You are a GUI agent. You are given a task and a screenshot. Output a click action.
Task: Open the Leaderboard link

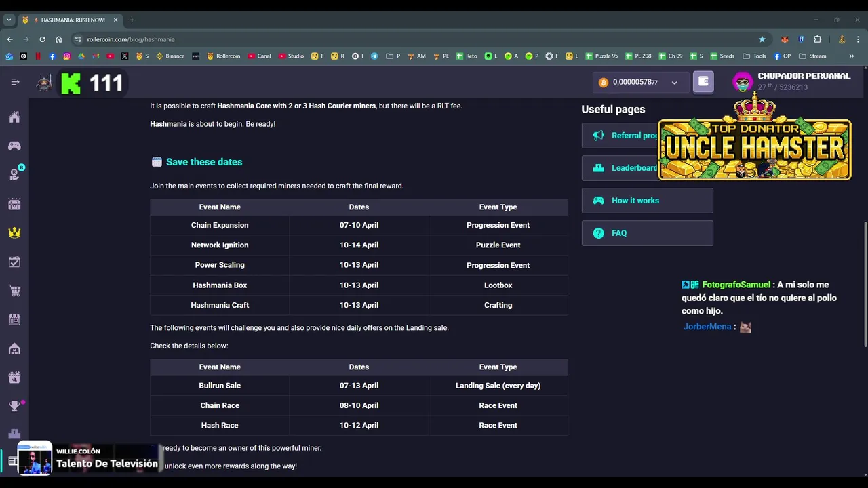(x=648, y=168)
